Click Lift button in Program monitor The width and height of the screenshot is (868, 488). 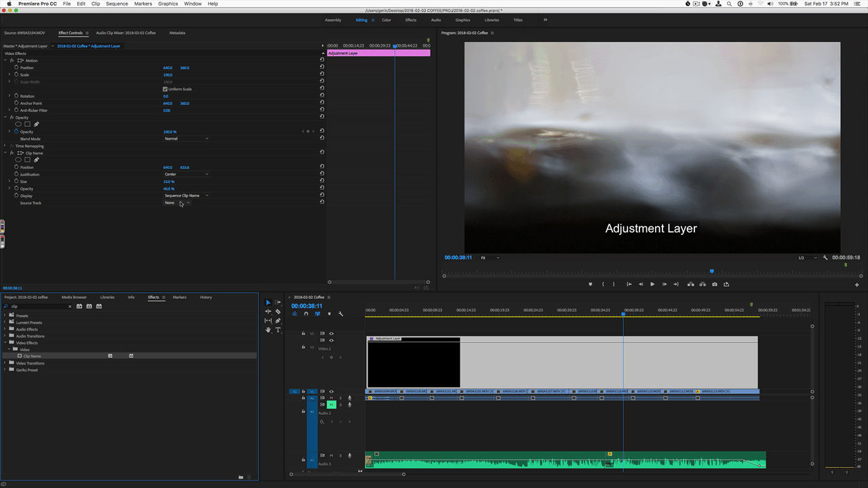point(690,284)
